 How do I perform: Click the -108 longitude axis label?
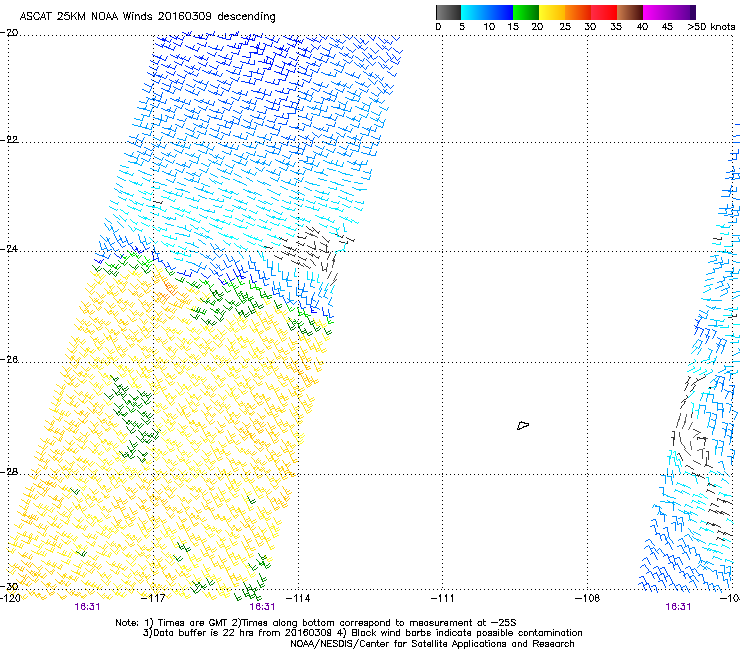pyautogui.click(x=587, y=598)
